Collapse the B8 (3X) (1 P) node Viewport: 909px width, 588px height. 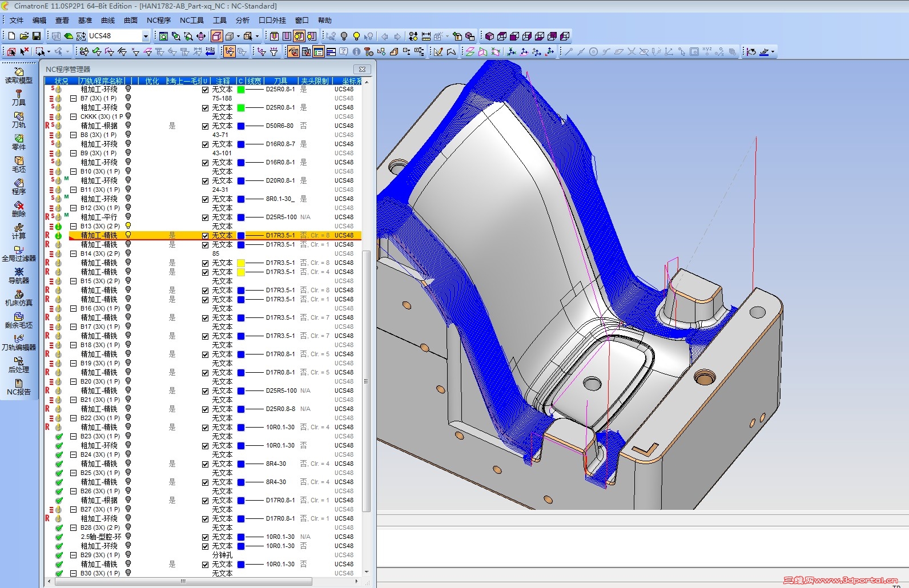pos(73,135)
